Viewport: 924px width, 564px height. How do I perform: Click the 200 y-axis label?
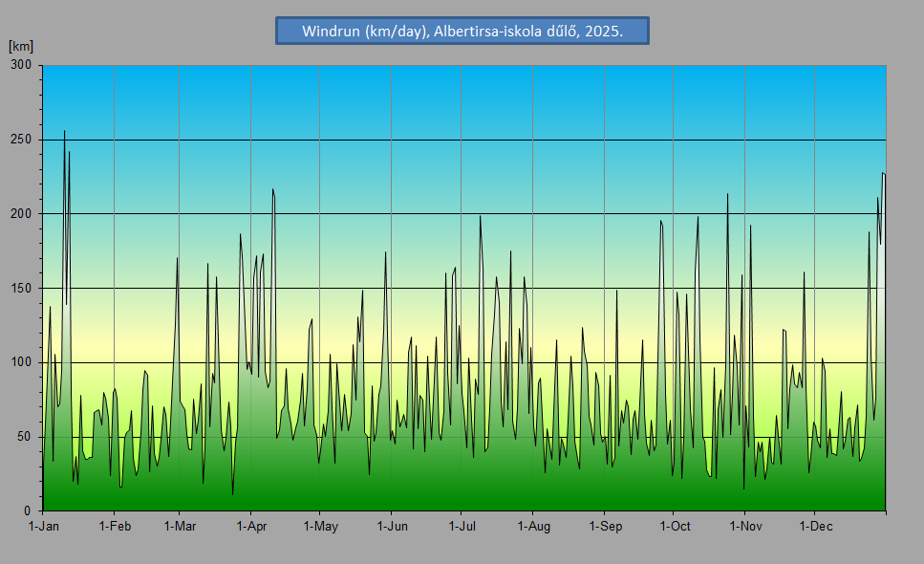point(21,214)
